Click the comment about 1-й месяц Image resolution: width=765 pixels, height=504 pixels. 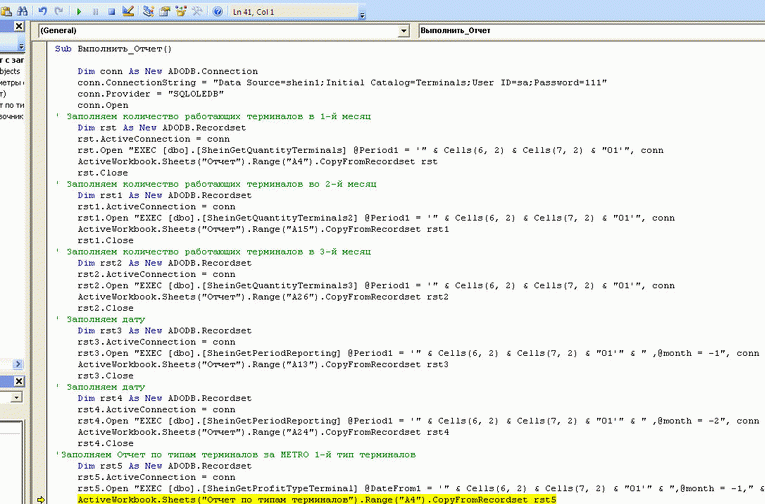coord(213,116)
